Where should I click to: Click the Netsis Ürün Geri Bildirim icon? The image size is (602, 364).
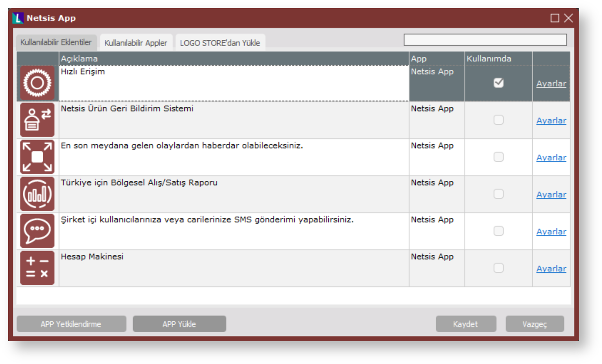coord(37,120)
